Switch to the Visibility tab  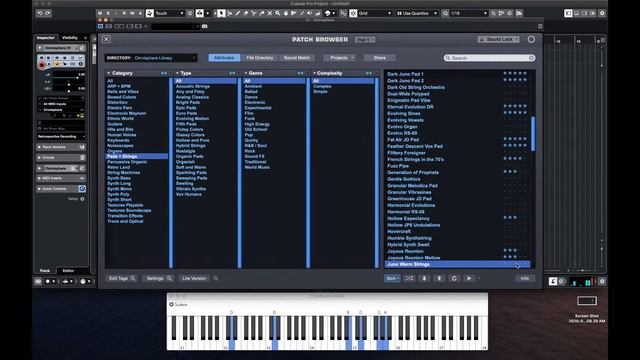point(70,38)
